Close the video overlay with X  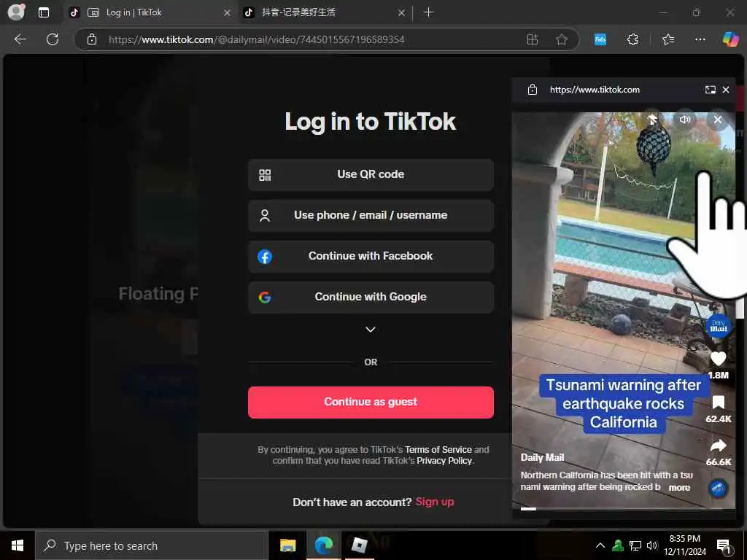718,120
